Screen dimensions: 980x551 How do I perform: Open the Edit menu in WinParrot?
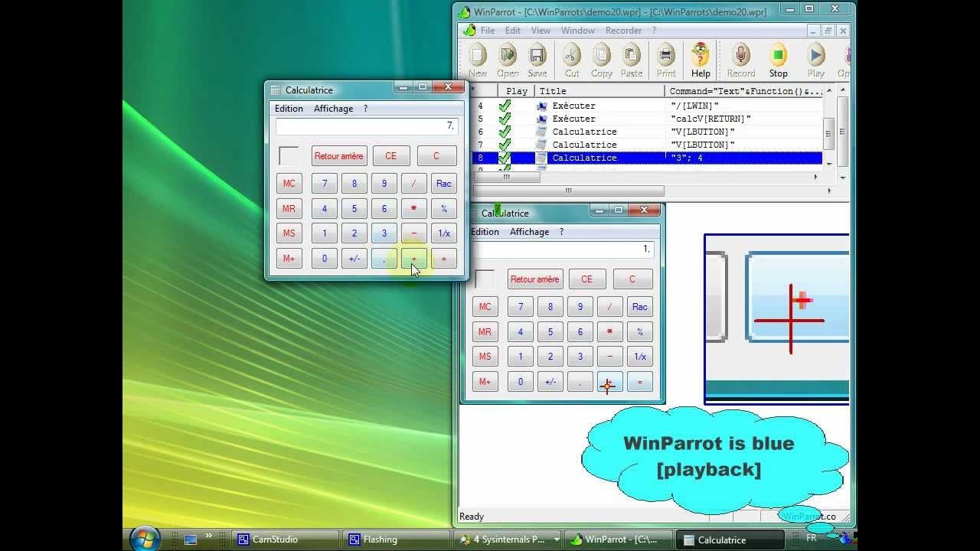513,31
